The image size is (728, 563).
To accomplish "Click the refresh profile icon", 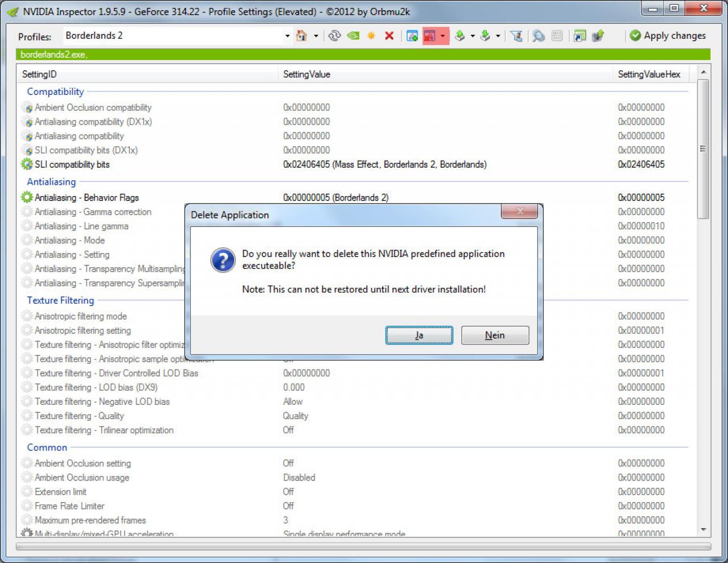I will pyautogui.click(x=334, y=36).
